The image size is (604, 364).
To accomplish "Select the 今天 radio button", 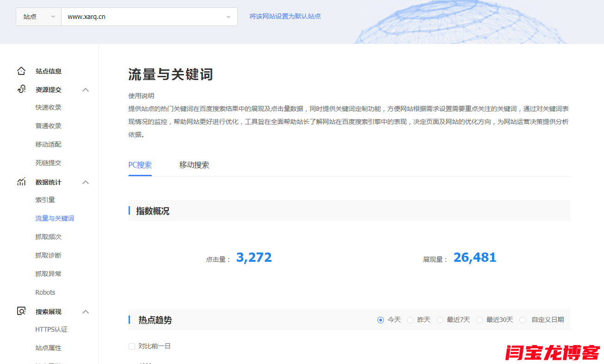I will (x=381, y=320).
